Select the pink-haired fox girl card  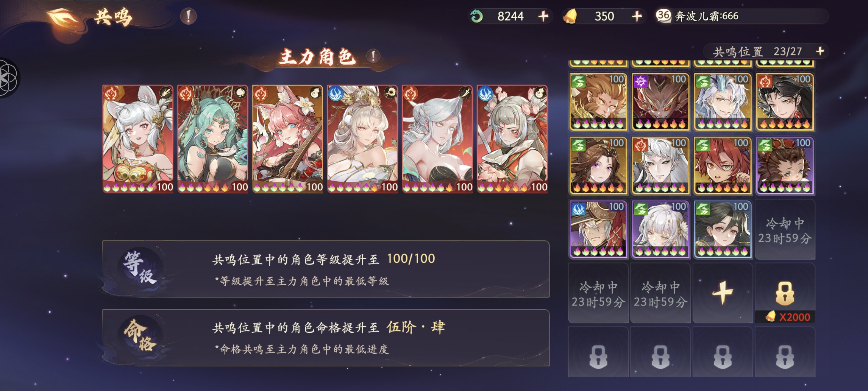[287, 139]
